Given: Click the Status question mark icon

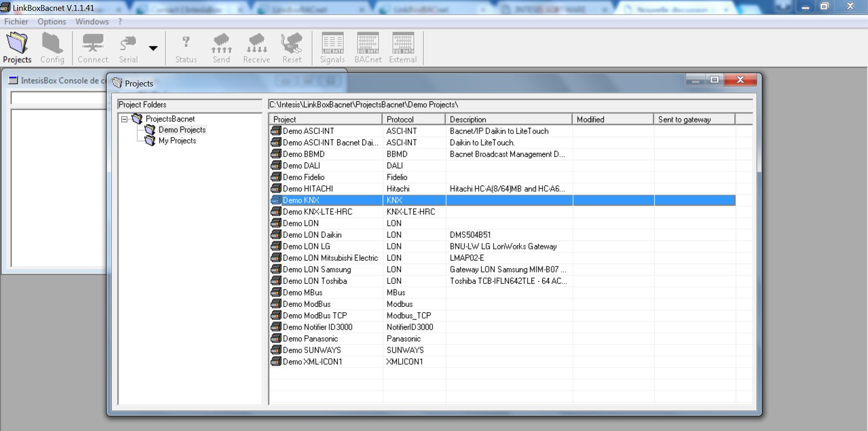Looking at the screenshot, I should [x=186, y=47].
